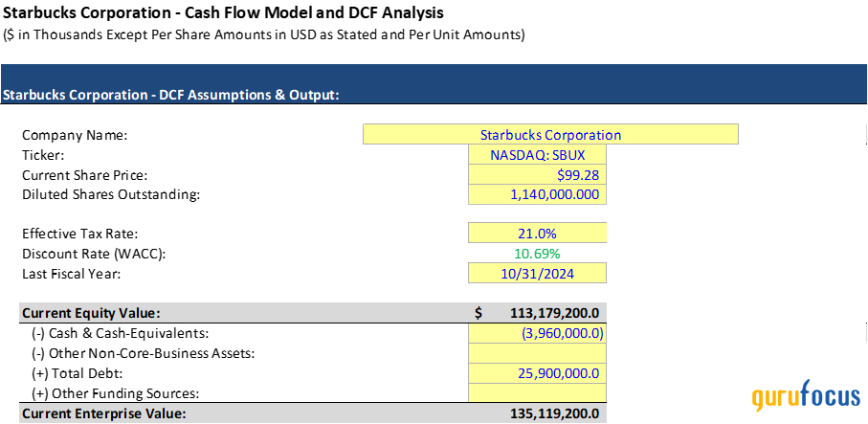Select the Current Equity Value label
Image resolution: width=868 pixels, height=424 pixels.
point(91,313)
